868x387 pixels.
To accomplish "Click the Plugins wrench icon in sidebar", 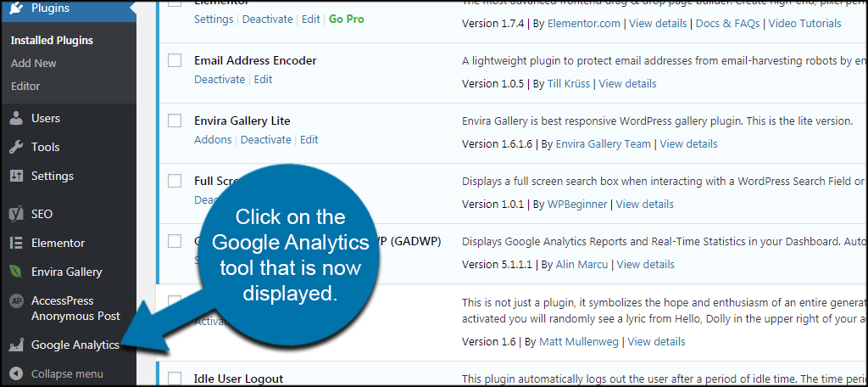I will coord(15,8).
